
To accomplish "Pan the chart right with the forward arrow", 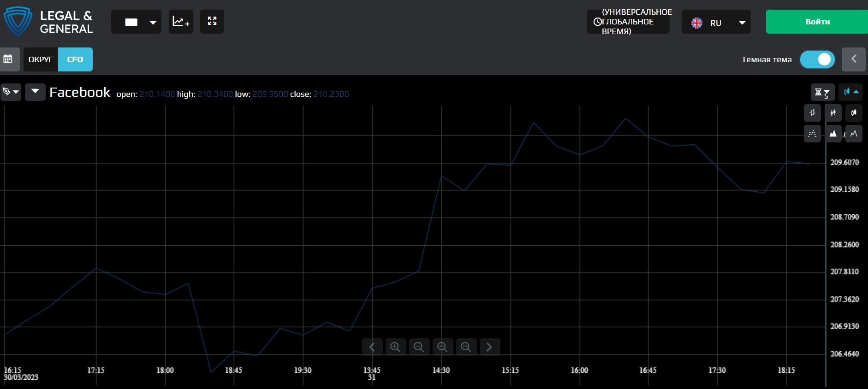I will coord(489,347).
